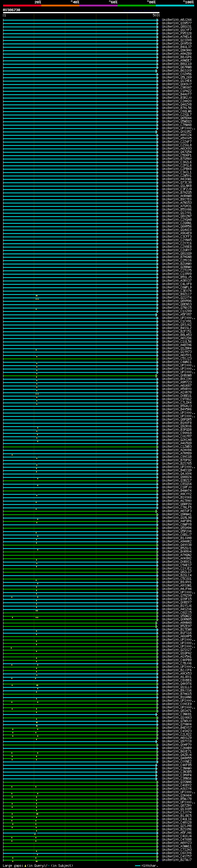Open the UniRef100_A5FYM7 hit label
This screenshot has height=868, width=197.
point(176,314)
